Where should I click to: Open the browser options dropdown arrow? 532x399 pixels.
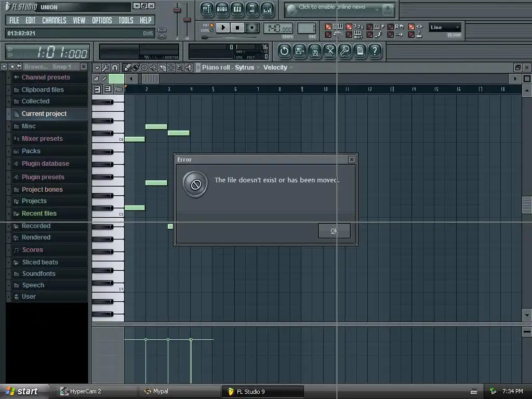(4, 66)
